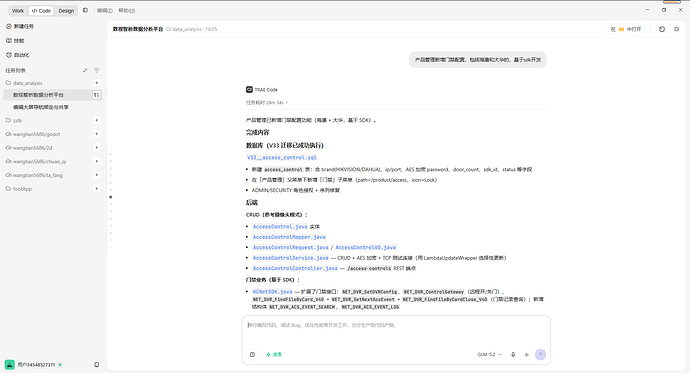
Task: Open the wangtian5686/ta_fang repository
Action: point(34,175)
